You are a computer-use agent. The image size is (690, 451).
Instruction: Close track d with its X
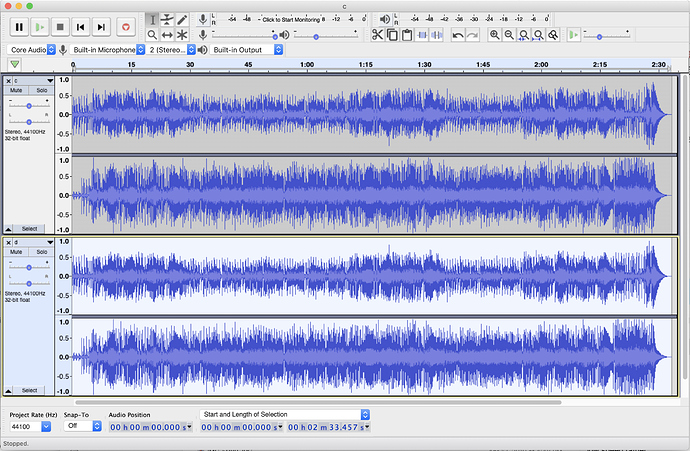[8, 242]
